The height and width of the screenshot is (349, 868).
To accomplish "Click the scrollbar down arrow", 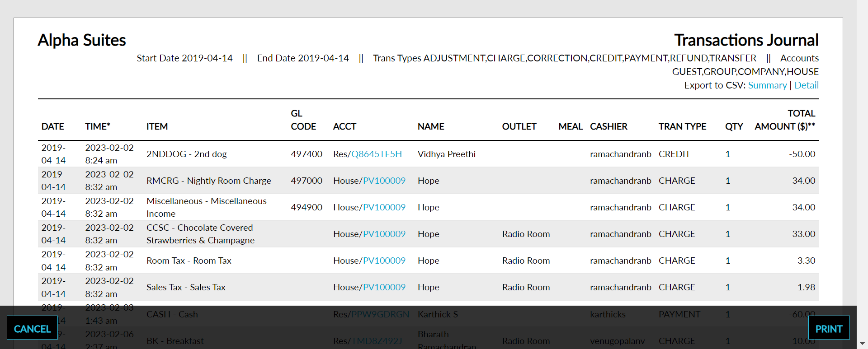I will (862, 344).
